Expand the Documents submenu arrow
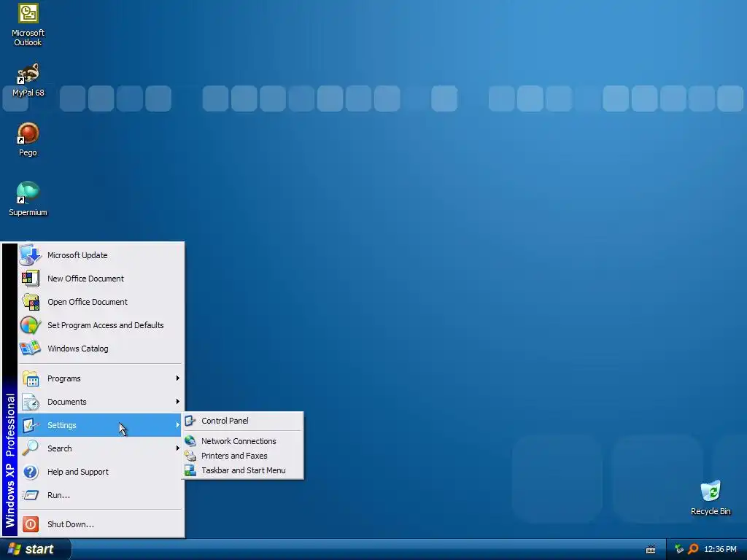The height and width of the screenshot is (560, 747). (x=178, y=402)
